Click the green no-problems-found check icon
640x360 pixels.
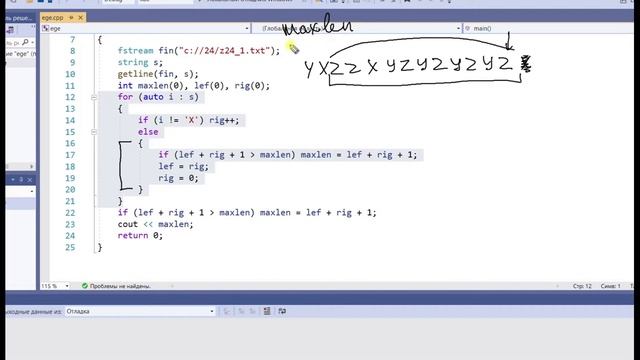pyautogui.click(x=84, y=286)
